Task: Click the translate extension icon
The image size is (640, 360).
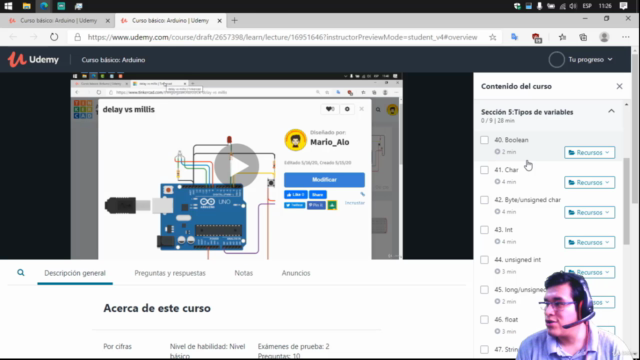Action: pyautogui.click(x=514, y=37)
